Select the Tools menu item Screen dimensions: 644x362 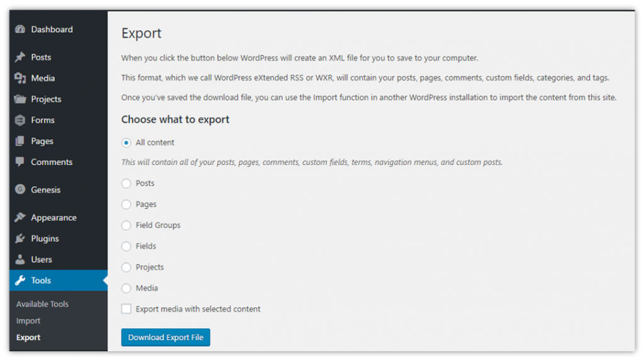[58, 281]
